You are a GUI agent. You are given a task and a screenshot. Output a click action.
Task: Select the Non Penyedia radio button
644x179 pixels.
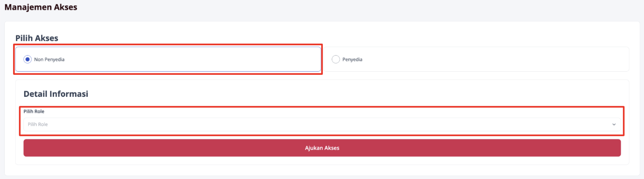tap(28, 59)
